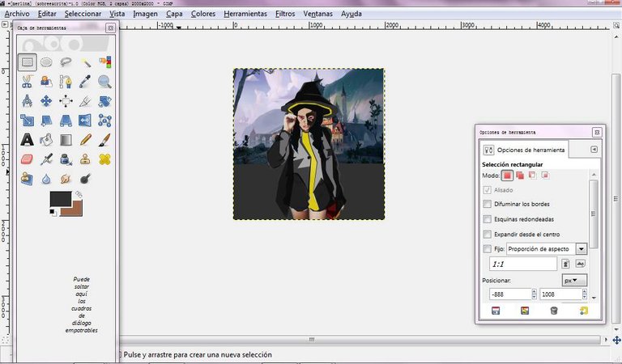Enable Expandir desde el centro checkbox
Viewport: 622px width, 364px height.
point(487,234)
